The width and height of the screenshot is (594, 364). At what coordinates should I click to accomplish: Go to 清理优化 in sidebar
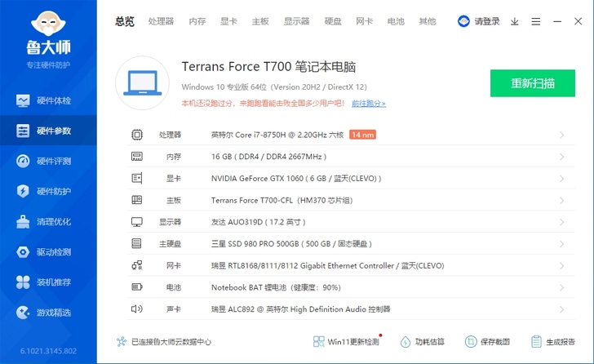coord(47,221)
